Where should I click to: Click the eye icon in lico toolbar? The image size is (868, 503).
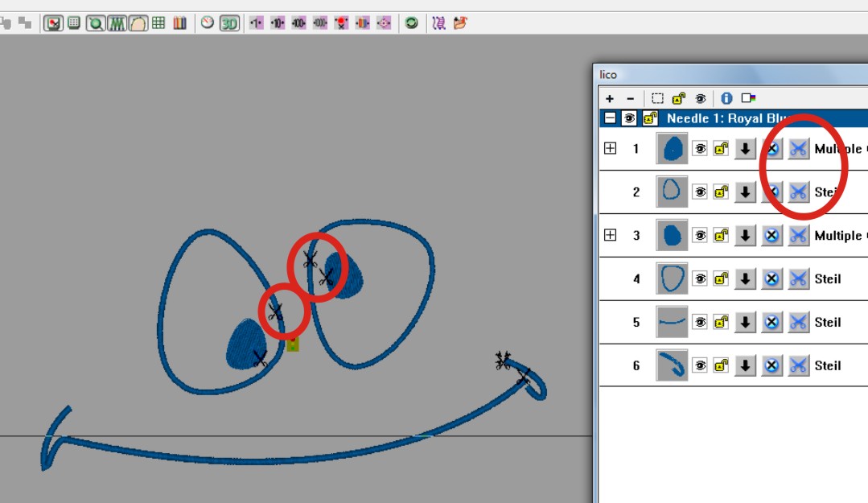[x=700, y=99]
